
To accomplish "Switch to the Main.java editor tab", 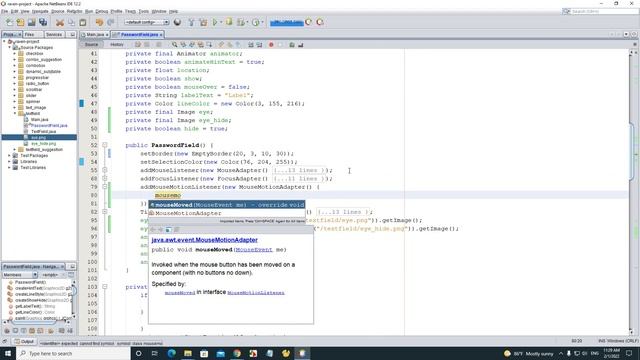I will click(x=95, y=35).
